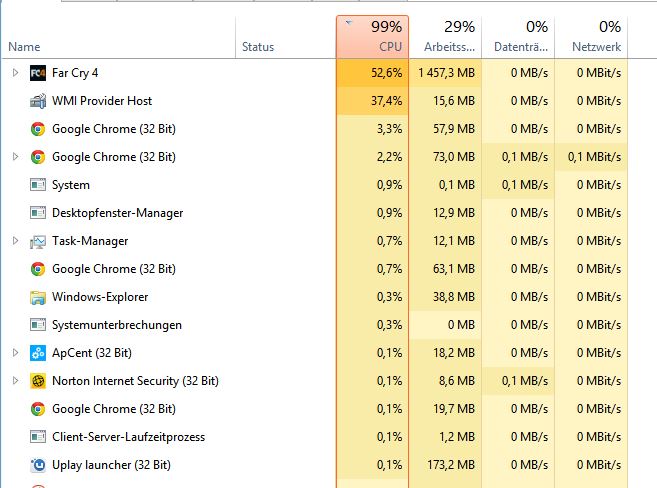Click the Desktopfenster-Manager icon

click(38, 213)
